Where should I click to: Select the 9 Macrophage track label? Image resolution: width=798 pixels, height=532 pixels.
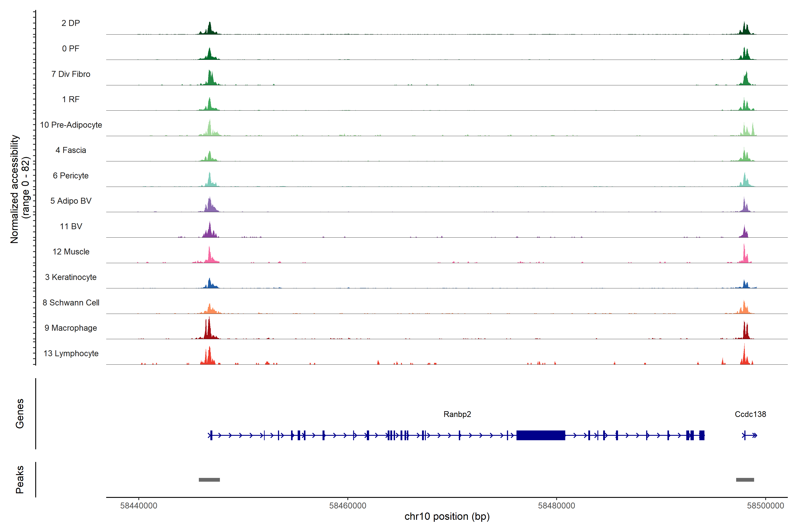[70, 328]
